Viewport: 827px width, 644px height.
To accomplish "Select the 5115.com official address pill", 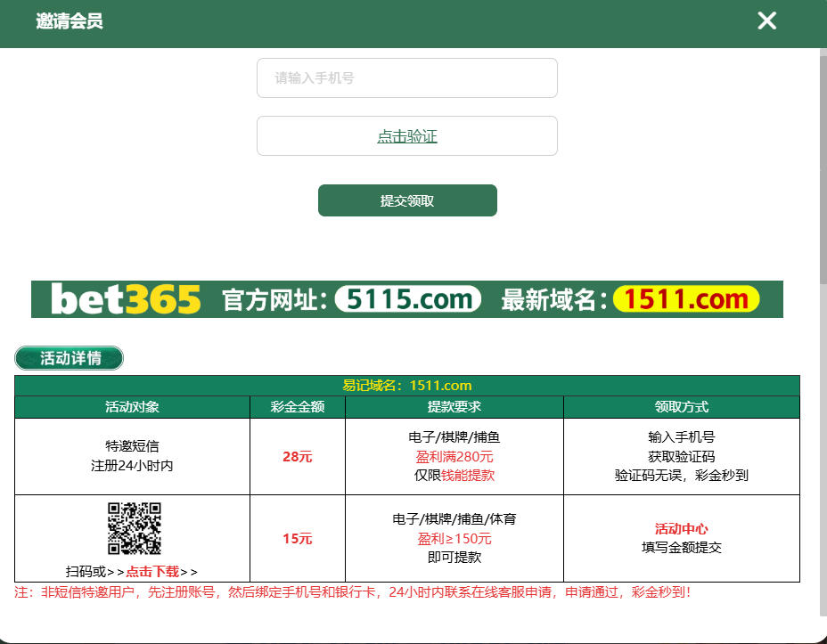I will coord(409,299).
